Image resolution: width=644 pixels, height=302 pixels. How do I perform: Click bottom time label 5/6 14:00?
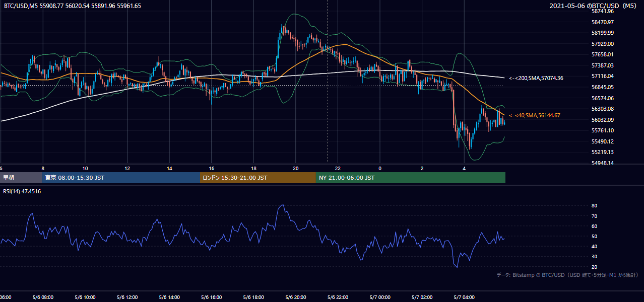coord(169,297)
